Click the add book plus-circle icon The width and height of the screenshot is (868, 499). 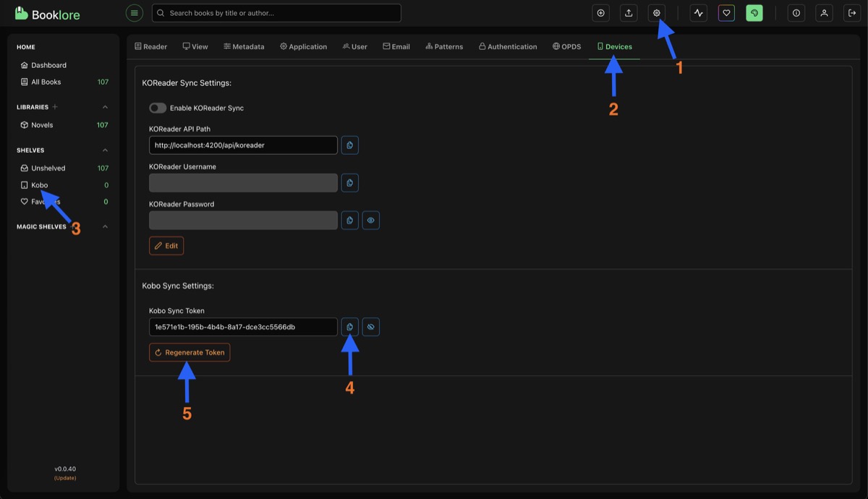[600, 13]
